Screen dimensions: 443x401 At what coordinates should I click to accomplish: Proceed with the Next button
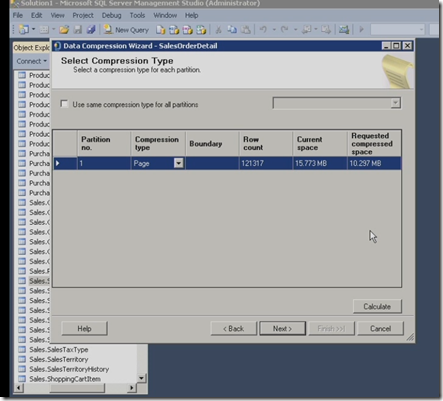[x=282, y=329]
